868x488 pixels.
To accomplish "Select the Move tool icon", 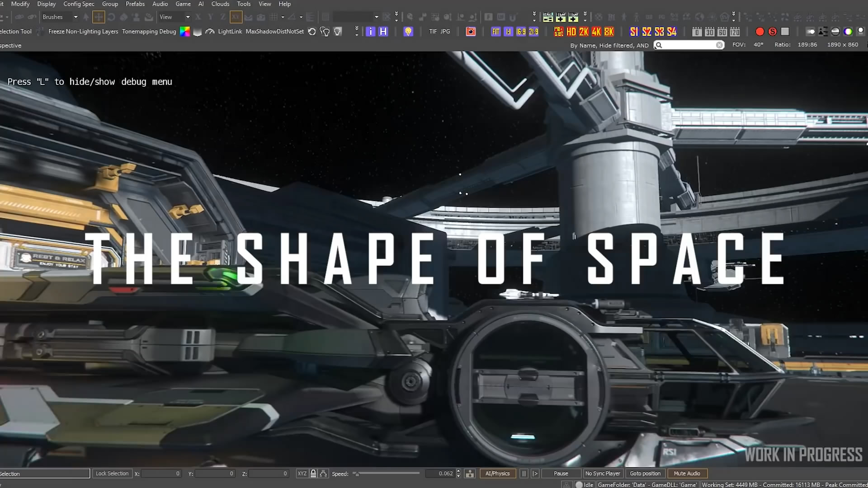I will tap(98, 17).
